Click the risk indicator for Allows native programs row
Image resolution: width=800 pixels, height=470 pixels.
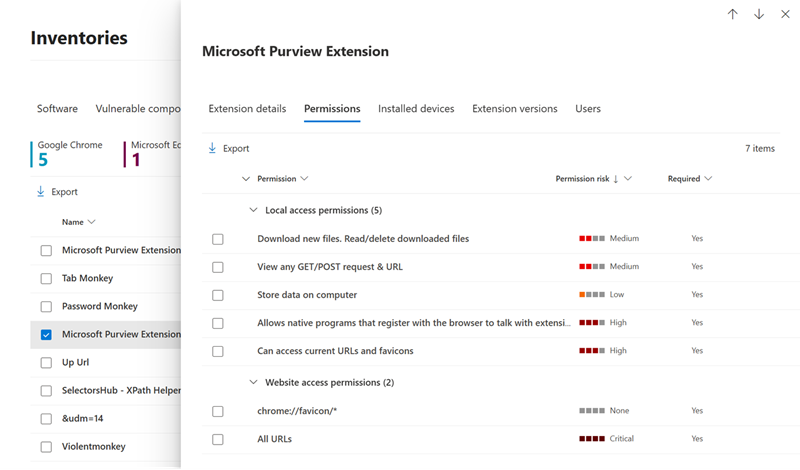[592, 323]
